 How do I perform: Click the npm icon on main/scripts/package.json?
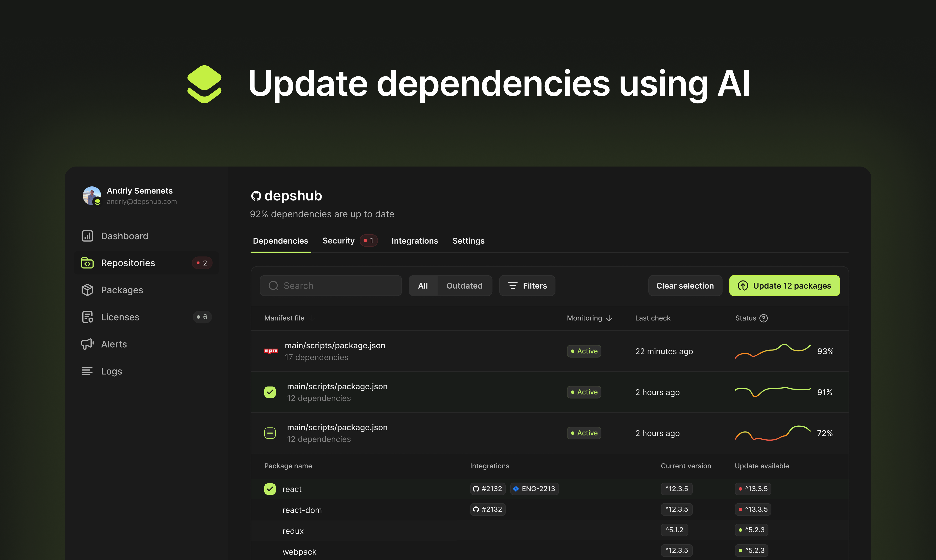270,350
